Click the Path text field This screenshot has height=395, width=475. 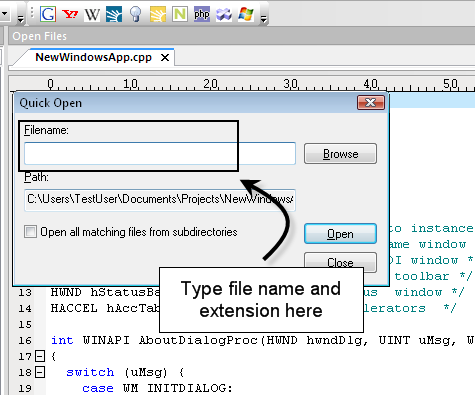click(x=160, y=199)
